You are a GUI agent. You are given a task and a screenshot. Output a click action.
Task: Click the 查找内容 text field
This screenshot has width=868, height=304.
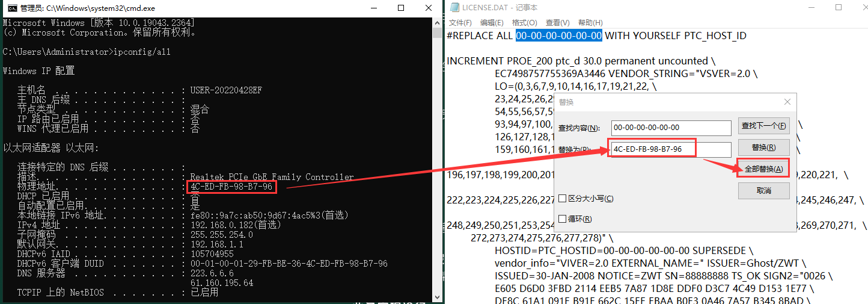click(670, 128)
